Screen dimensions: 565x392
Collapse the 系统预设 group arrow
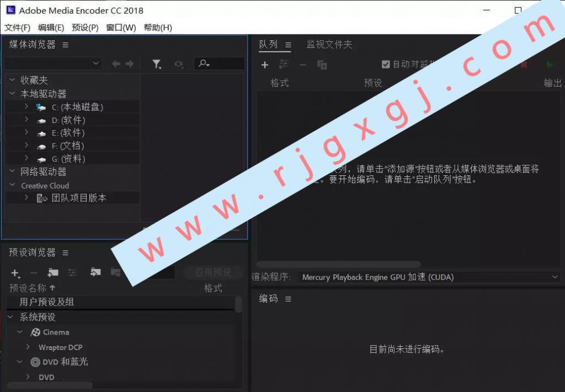click(x=10, y=317)
